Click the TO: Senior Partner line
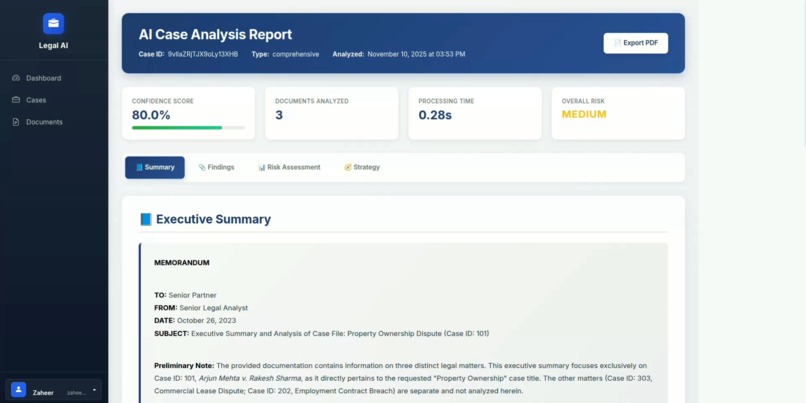Viewport: 806px width, 403px height. click(186, 295)
